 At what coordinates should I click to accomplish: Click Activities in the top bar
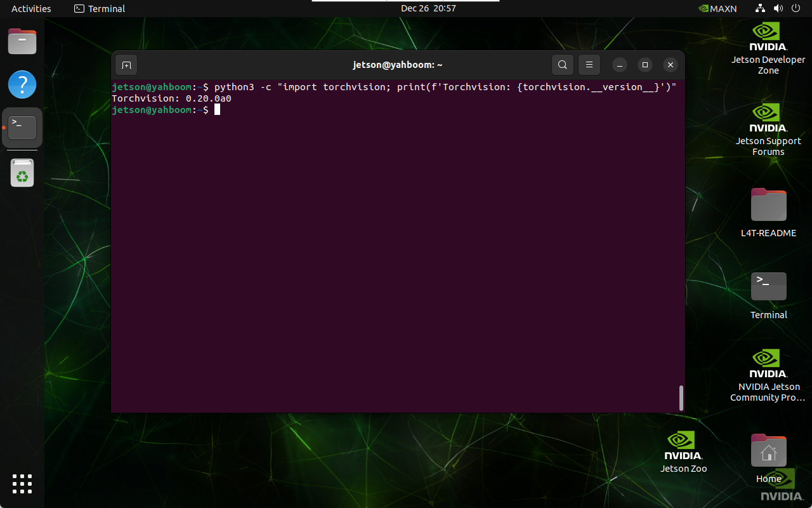coord(30,8)
